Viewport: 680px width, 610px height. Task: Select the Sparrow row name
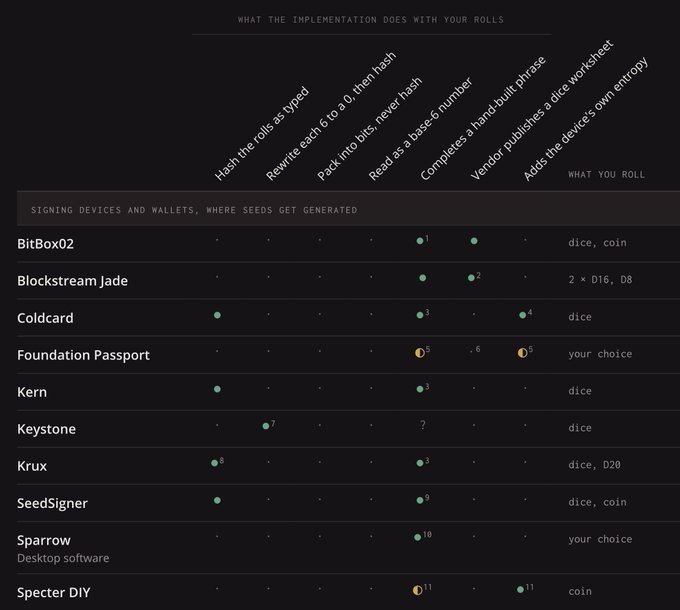pyautogui.click(x=44, y=541)
